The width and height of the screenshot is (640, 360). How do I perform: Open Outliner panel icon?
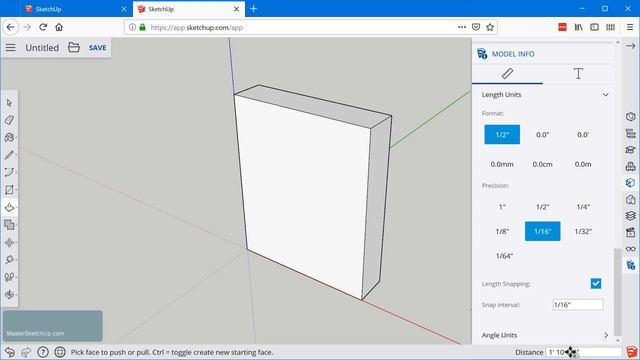pos(631,133)
